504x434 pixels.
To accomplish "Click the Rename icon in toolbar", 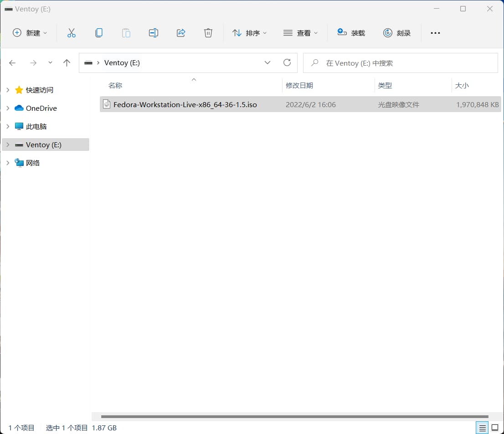I will (x=153, y=33).
